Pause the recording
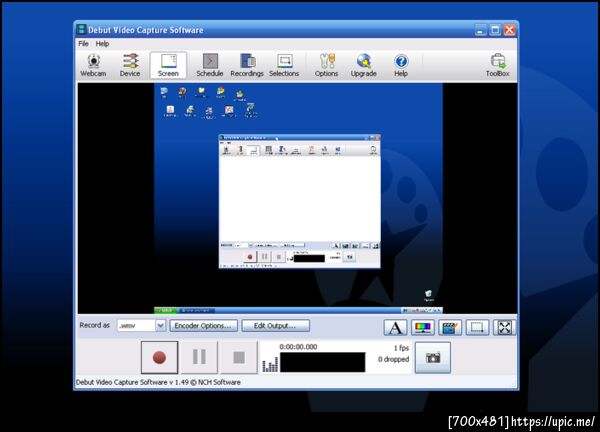This screenshot has width=600, height=432. [199, 357]
